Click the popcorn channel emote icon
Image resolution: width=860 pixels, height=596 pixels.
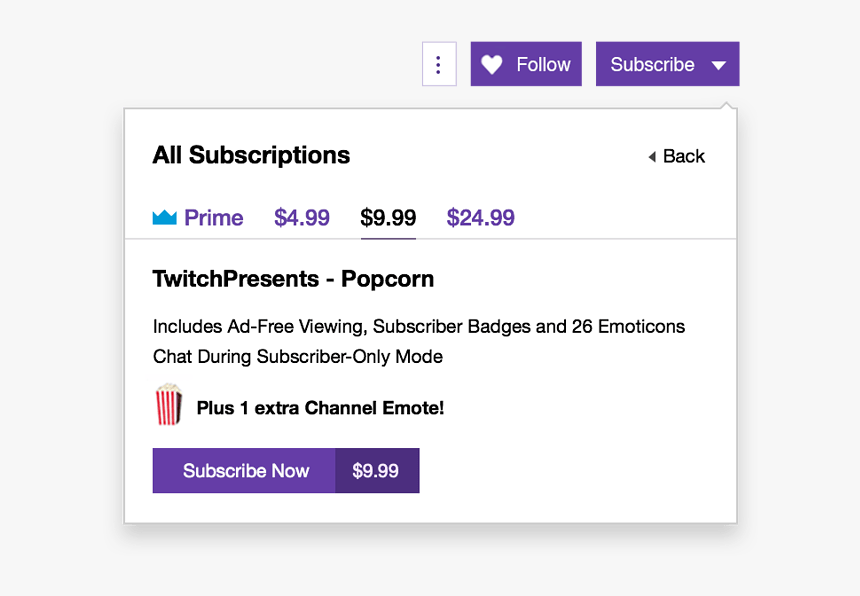click(167, 407)
